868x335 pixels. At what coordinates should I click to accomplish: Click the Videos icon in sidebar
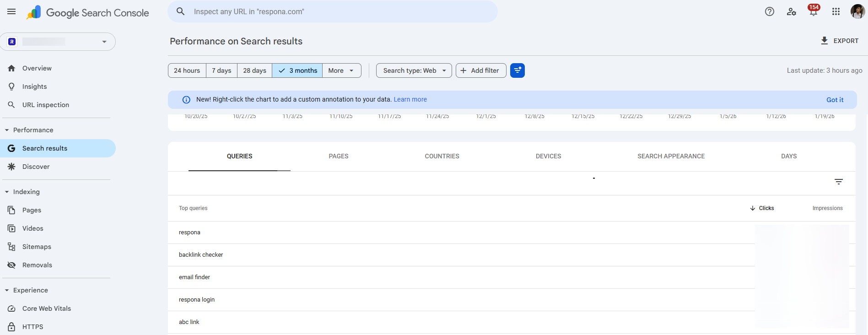(11, 228)
